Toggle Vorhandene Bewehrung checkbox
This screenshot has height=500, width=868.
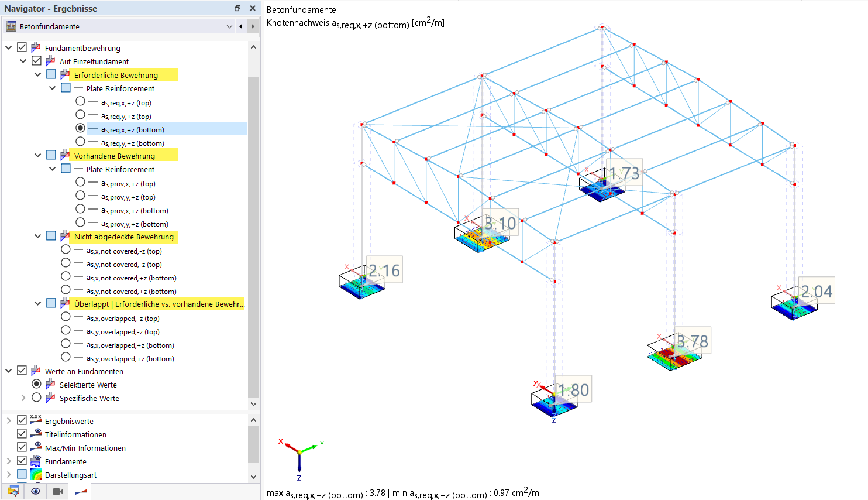[51, 155]
